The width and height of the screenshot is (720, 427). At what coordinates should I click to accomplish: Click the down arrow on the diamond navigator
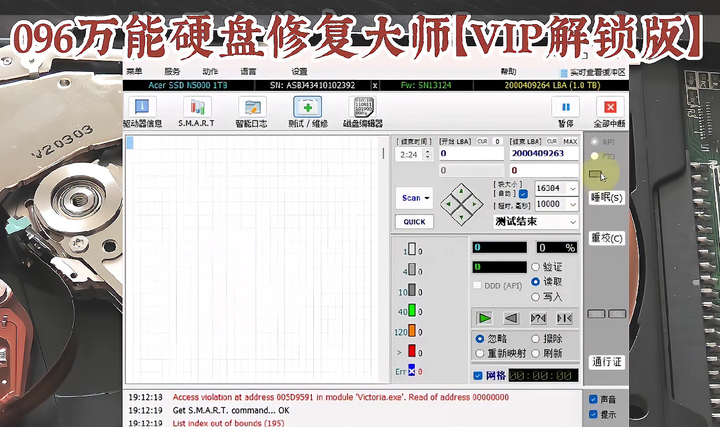461,218
